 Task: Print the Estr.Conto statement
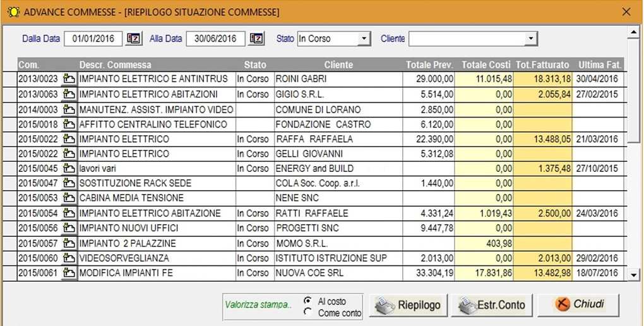492,305
